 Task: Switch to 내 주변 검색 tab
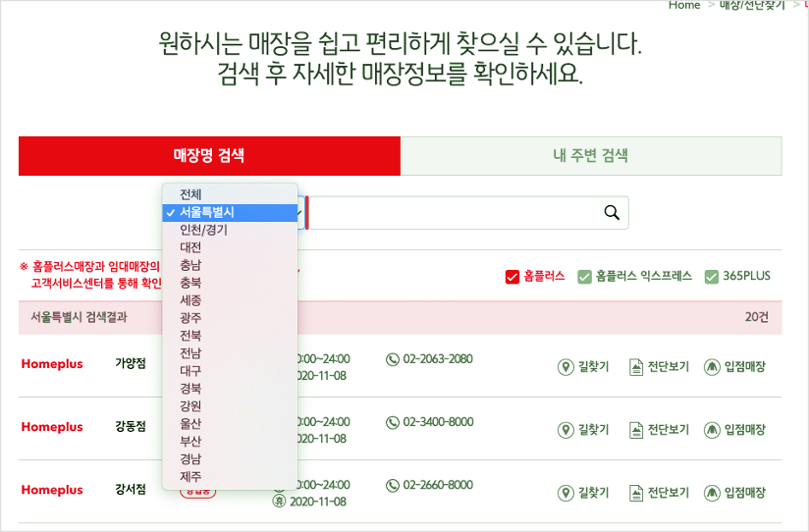pos(591,156)
